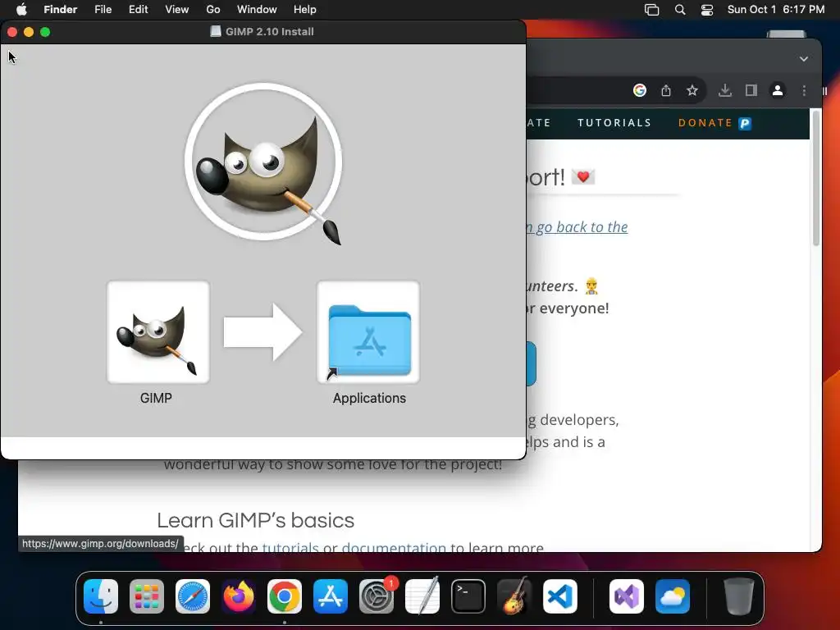Click the Chrome page vertical scrollbar
Image resolution: width=840 pixels, height=630 pixels.
816,178
